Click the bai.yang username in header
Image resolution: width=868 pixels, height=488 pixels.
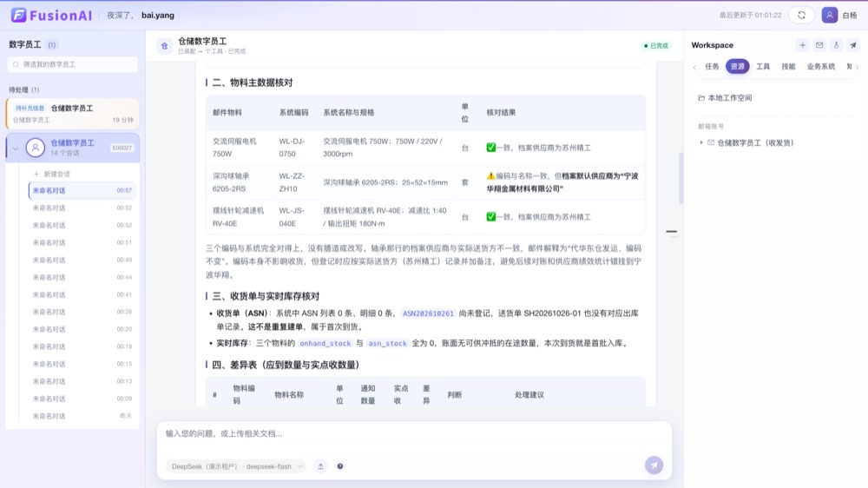(x=158, y=16)
